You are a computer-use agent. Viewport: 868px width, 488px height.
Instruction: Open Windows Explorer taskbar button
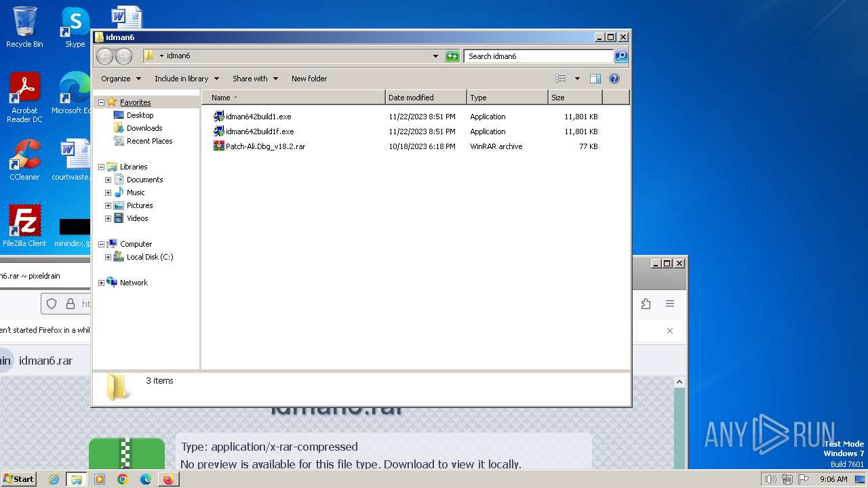tap(77, 479)
